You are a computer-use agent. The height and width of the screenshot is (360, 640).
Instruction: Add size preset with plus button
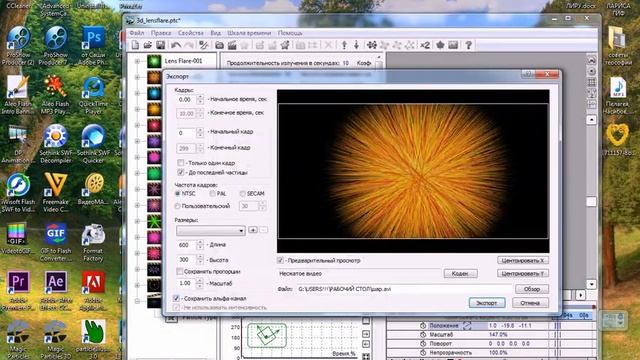point(253,230)
